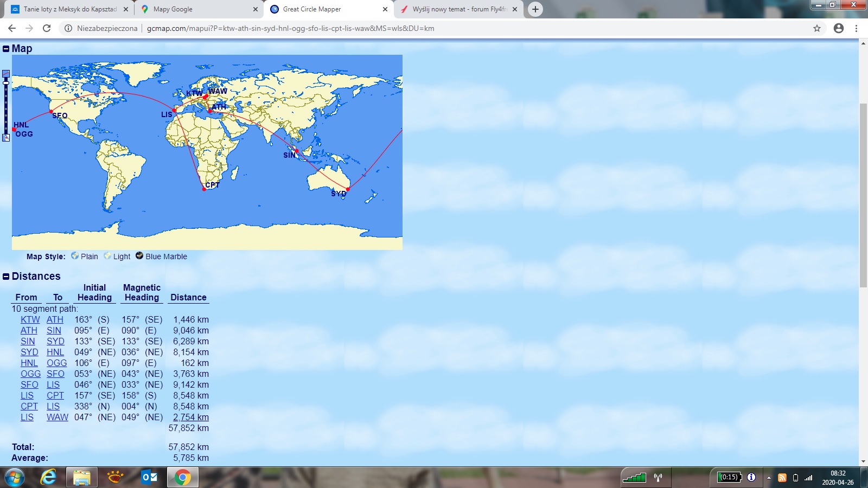Click the blue info tray icon

click(x=751, y=477)
